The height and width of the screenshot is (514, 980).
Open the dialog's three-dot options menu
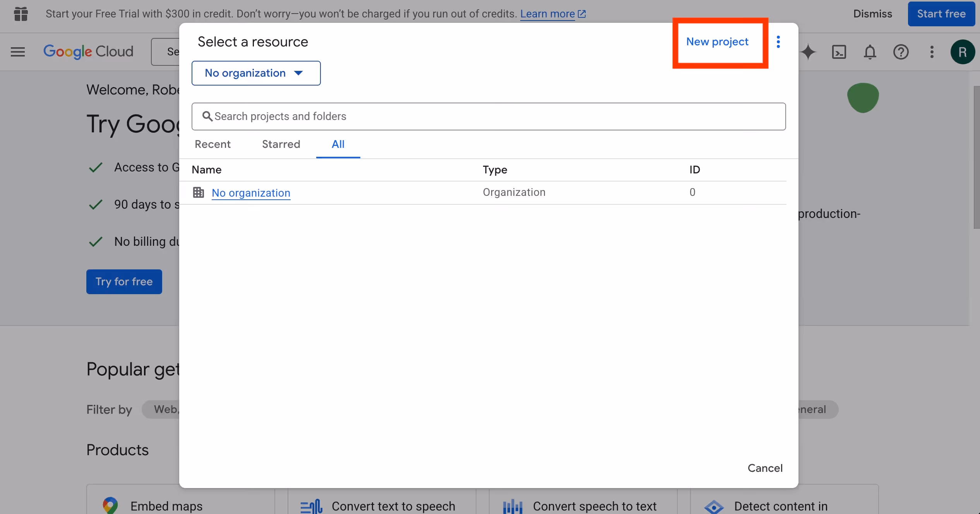pyautogui.click(x=778, y=42)
